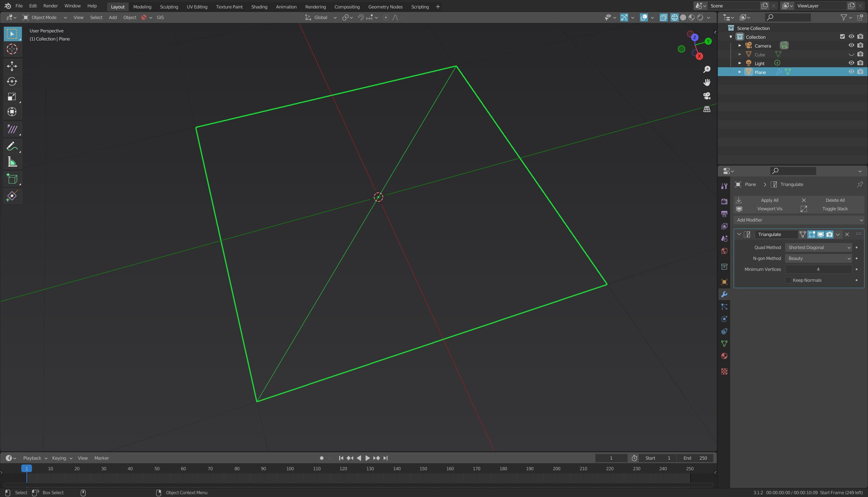Jump to the end frame
Viewport: 868px width, 497px height.
[x=385, y=458]
